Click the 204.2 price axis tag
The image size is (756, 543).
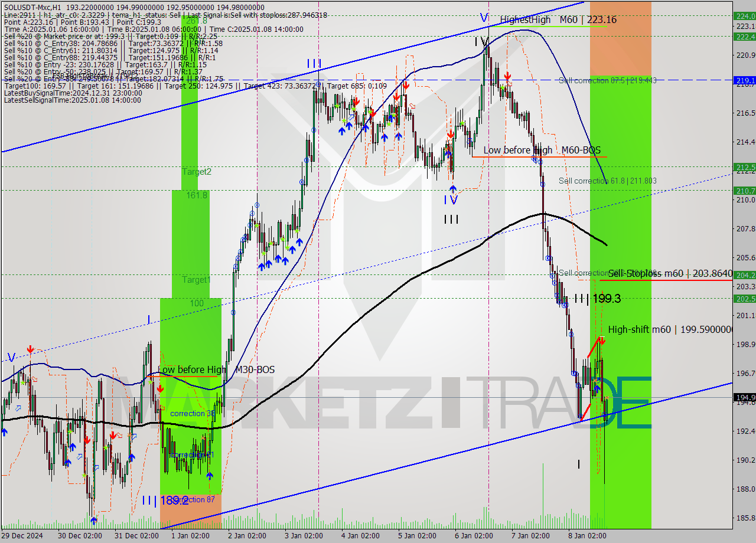tap(744, 275)
